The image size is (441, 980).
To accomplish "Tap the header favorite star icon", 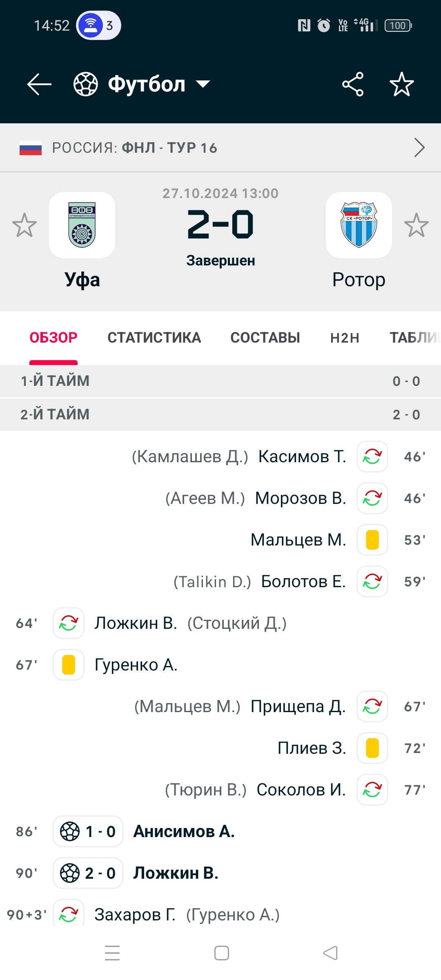I will click(x=401, y=84).
